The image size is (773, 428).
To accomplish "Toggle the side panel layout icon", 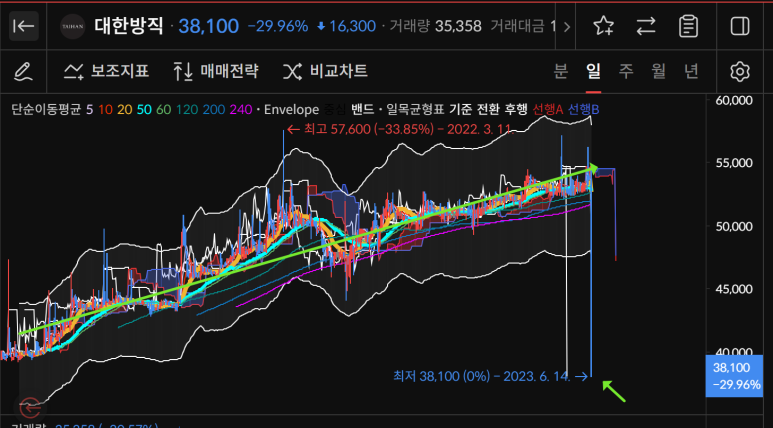I will click(739, 26).
